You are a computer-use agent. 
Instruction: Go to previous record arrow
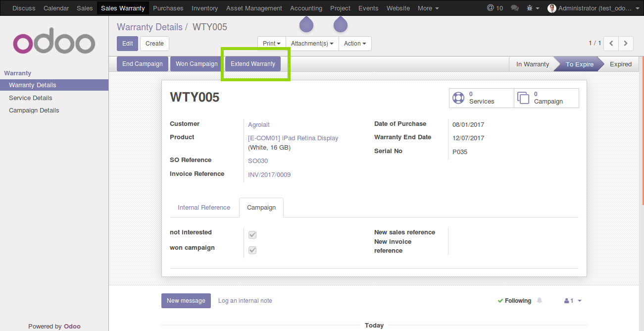pyautogui.click(x=611, y=44)
